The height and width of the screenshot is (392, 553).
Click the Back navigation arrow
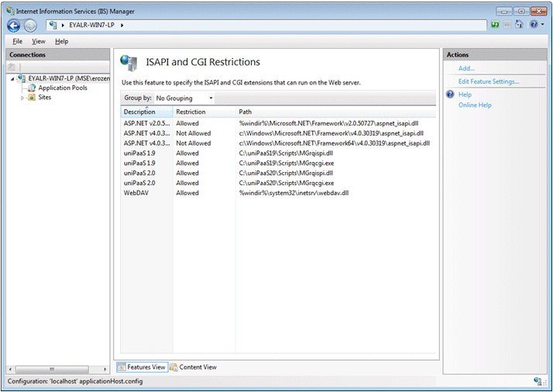pyautogui.click(x=14, y=26)
